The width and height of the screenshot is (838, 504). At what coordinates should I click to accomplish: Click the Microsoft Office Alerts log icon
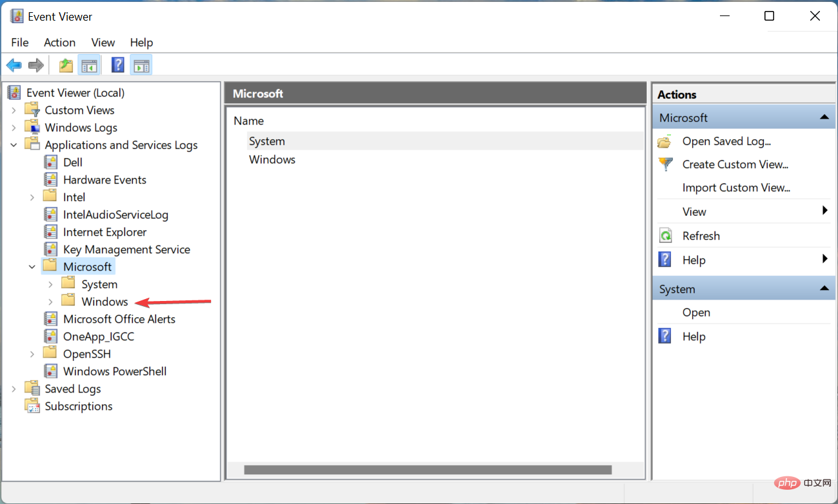pos(50,318)
